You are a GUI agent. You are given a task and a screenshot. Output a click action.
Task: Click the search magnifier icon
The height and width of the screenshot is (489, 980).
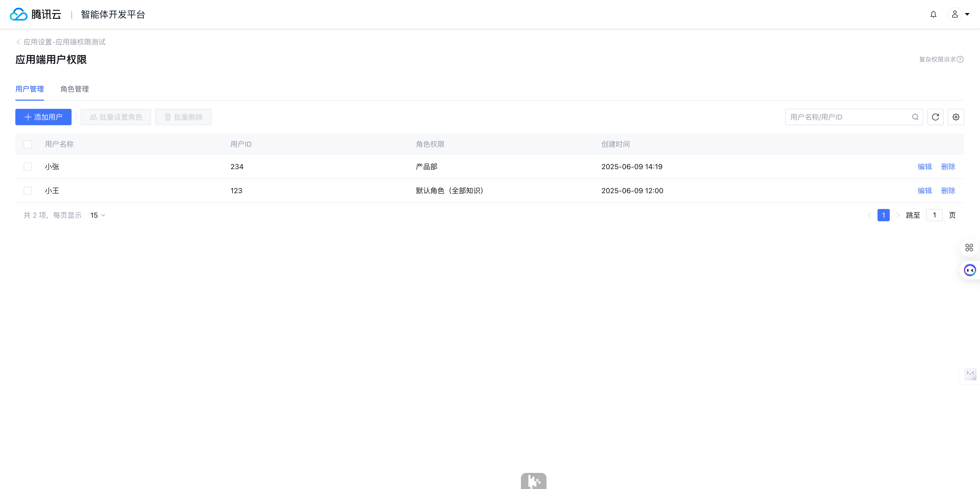coord(915,117)
